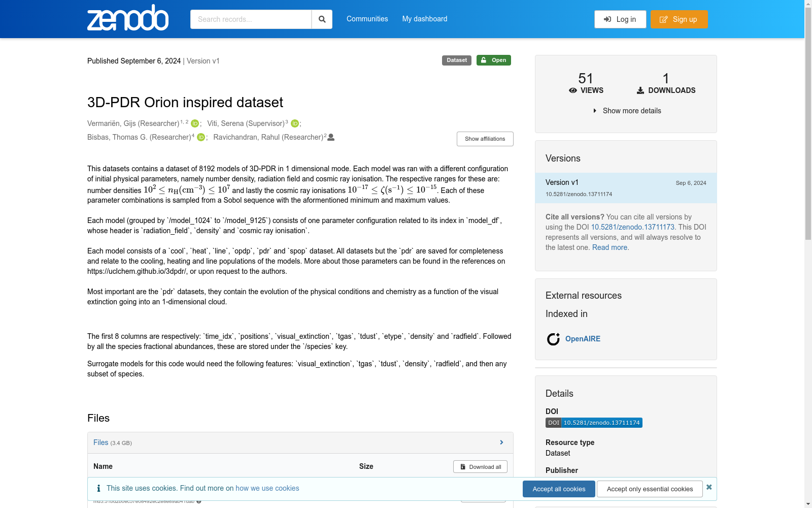Open the Communities menu item

click(367, 19)
